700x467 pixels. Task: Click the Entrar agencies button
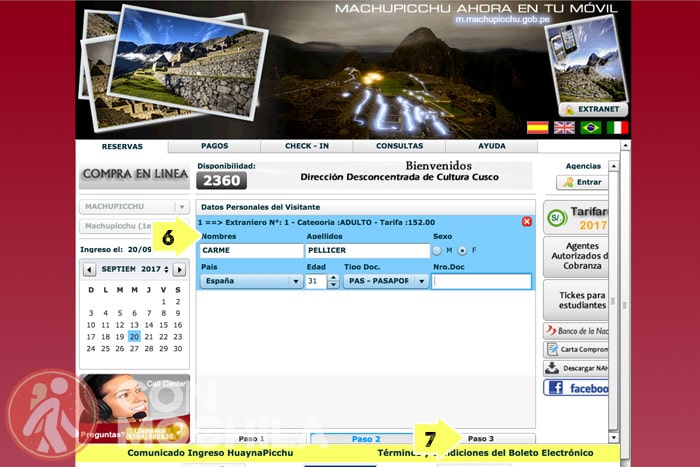pos(582,182)
